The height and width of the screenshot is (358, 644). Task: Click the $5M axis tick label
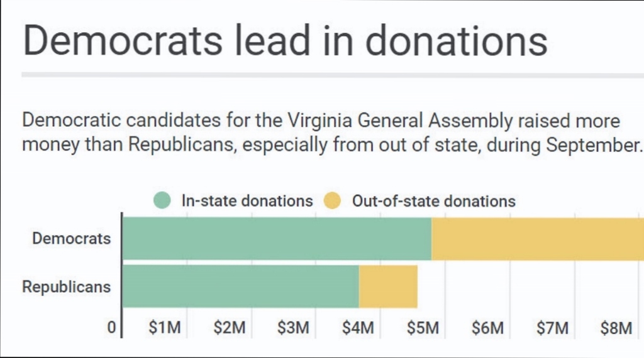(x=423, y=328)
